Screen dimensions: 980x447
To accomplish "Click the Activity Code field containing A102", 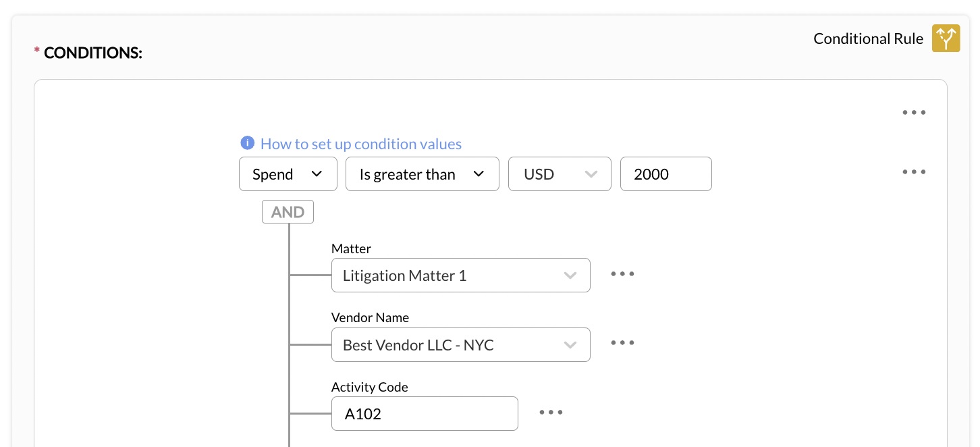I will click(x=425, y=414).
